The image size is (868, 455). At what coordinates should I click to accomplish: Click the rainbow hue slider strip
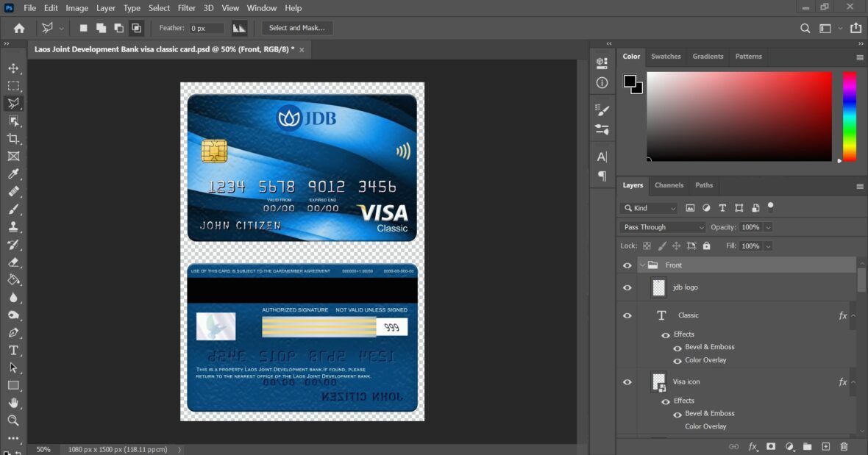(x=850, y=117)
